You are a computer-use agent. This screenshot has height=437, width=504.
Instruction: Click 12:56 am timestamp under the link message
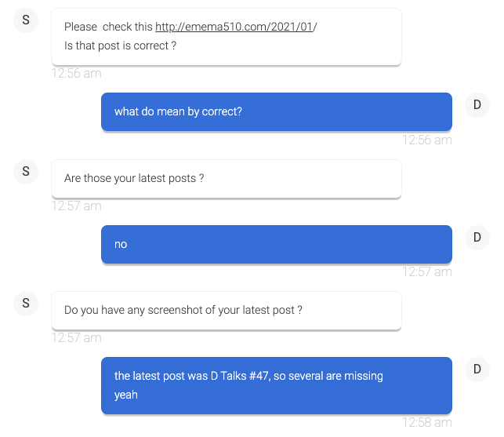(76, 74)
